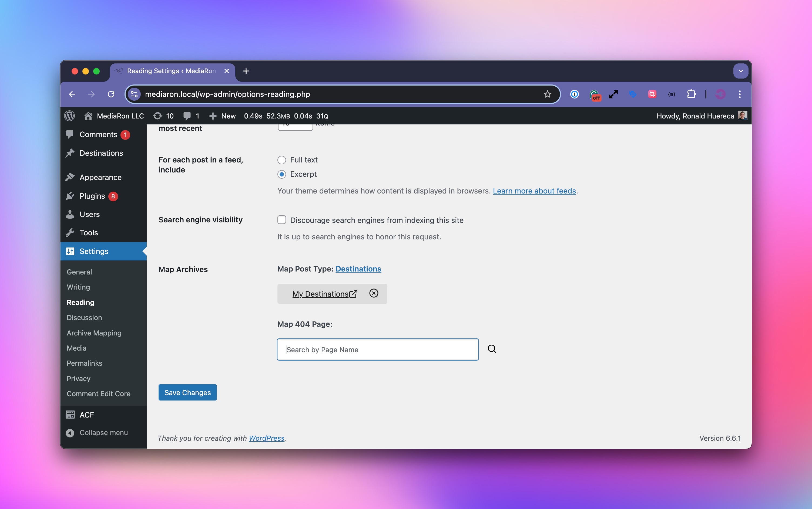The height and width of the screenshot is (509, 812).
Task: Reload the page with refresh icon
Action: (x=111, y=94)
